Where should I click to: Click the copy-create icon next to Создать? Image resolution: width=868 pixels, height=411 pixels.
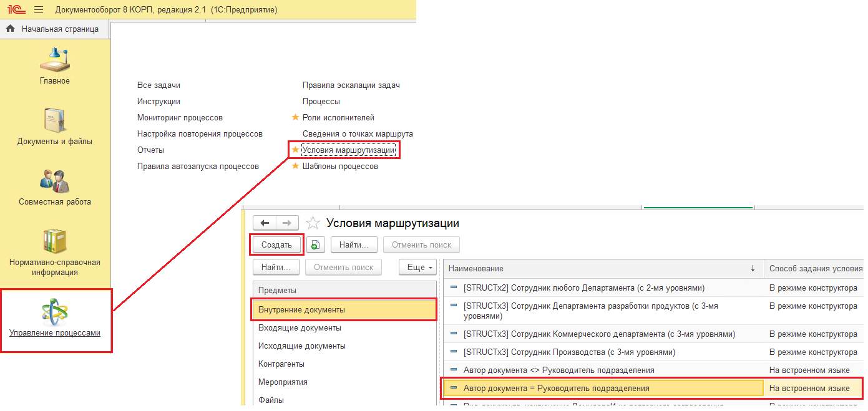pos(316,245)
